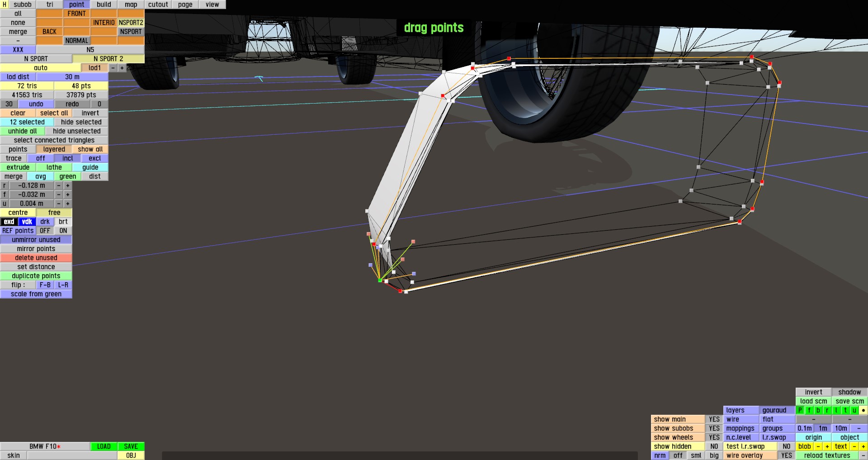Image resolution: width=868 pixels, height=460 pixels.
Task: Select the vdk colour swatch
Action: click(27, 222)
